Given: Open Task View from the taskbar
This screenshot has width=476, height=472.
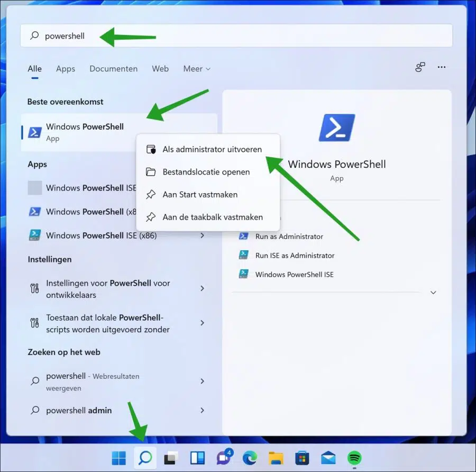Looking at the screenshot, I should click(171, 458).
